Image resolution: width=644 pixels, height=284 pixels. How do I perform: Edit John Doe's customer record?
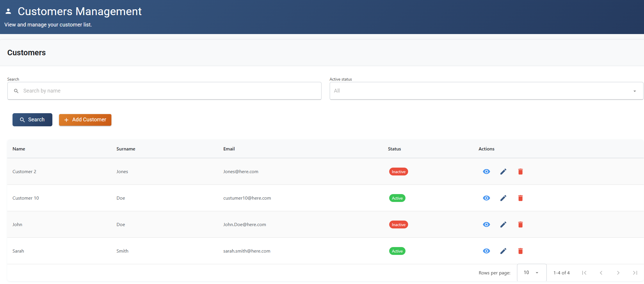pyautogui.click(x=503, y=225)
